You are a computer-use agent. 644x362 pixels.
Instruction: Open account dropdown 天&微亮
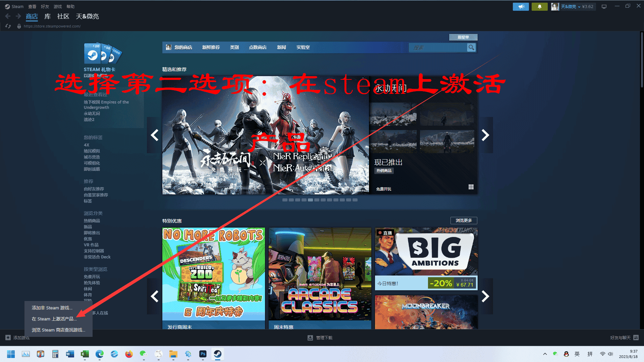point(571,6)
